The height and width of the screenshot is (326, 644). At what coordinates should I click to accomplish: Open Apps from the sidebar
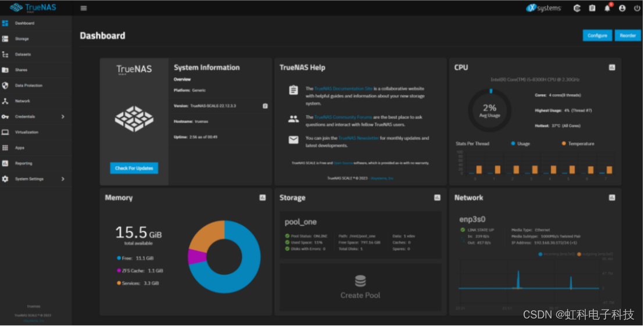[35, 148]
